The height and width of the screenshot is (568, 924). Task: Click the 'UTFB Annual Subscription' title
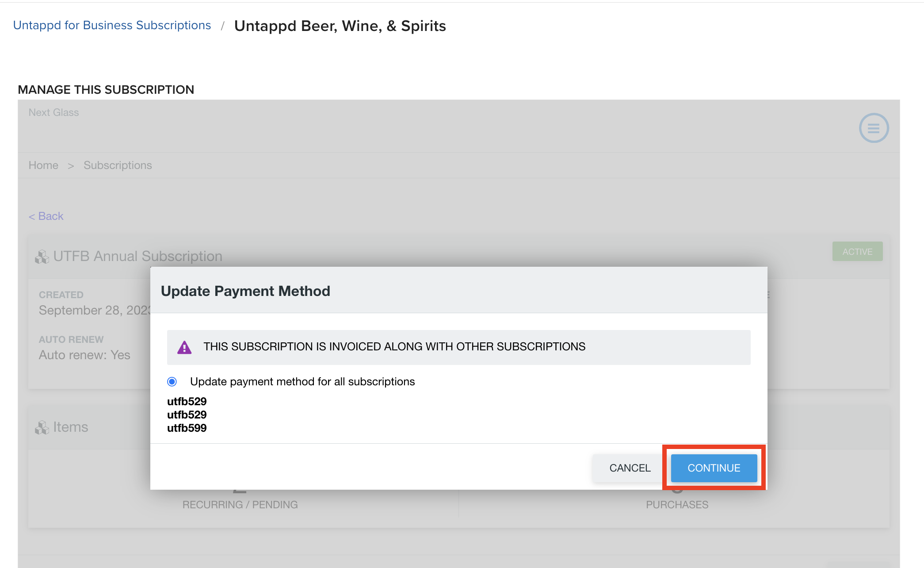click(137, 256)
